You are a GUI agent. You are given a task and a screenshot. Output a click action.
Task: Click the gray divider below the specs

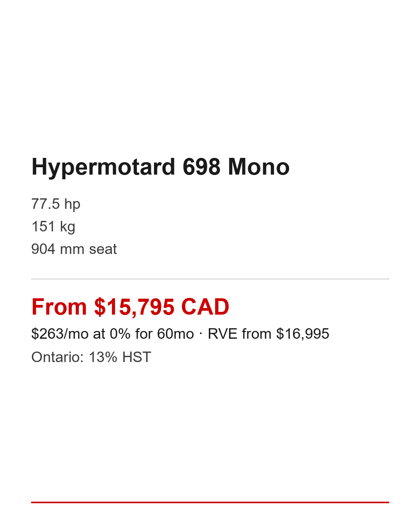click(x=210, y=279)
